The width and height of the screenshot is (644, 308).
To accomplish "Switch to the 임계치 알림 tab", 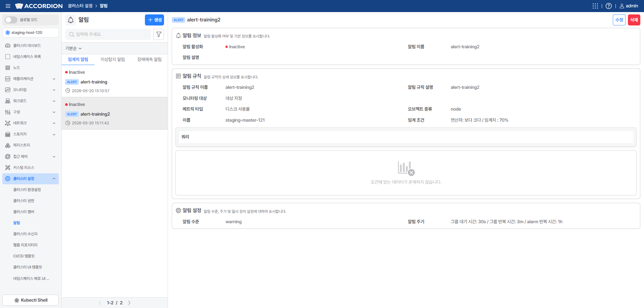I will point(78,59).
